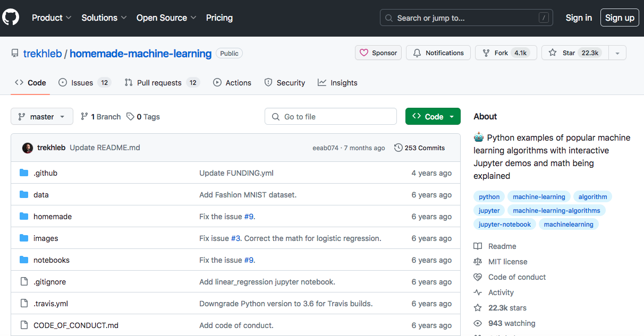Click the Notifications bell icon
This screenshot has height=336, width=644.
[417, 53]
